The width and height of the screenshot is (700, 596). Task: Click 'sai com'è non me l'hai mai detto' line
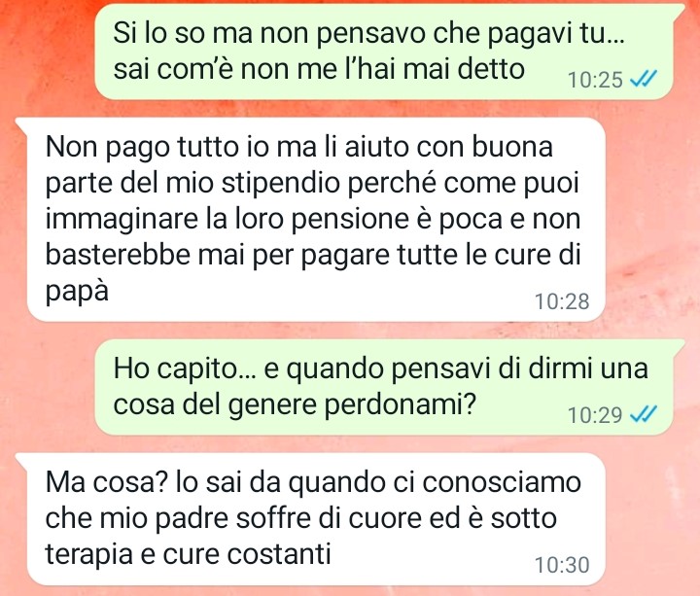coord(319,70)
